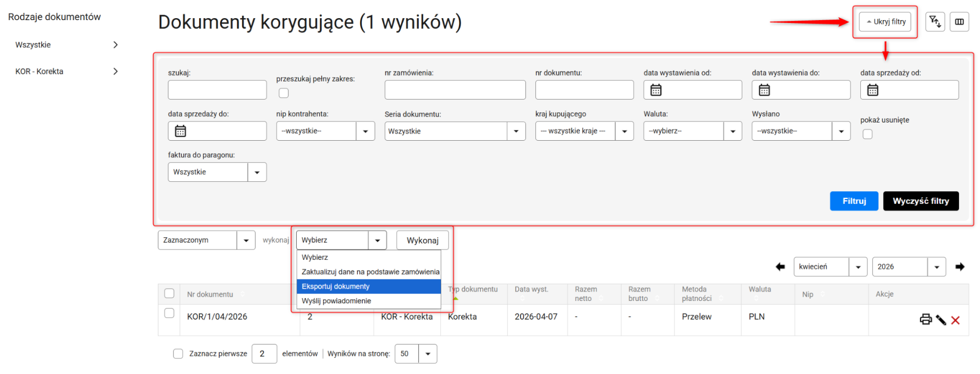Click the blue Filtruj button
This screenshot has width=980, height=374.
[854, 201]
